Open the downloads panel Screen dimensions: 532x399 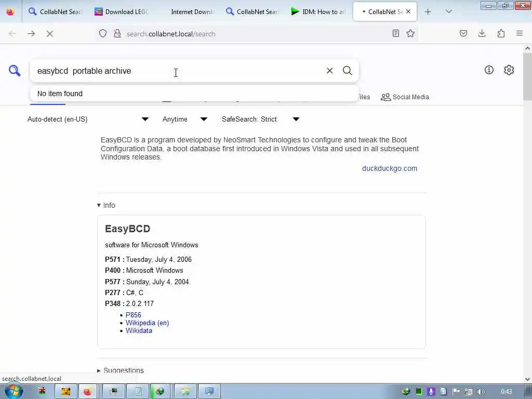click(482, 33)
